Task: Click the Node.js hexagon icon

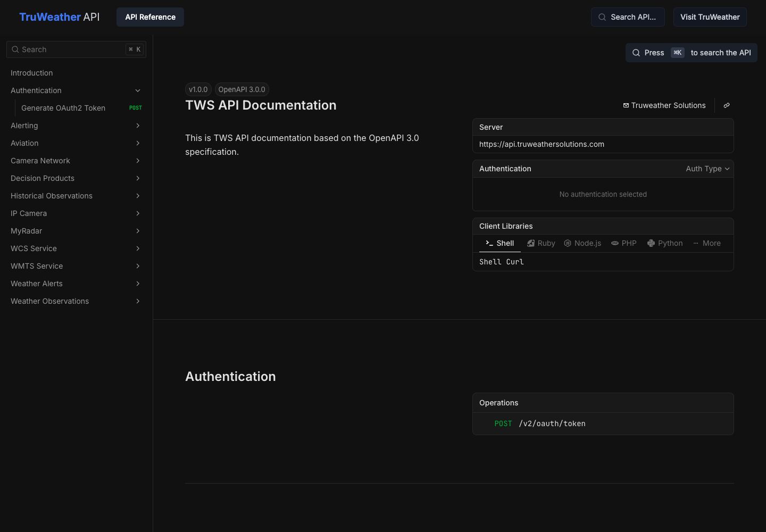Action: (568, 243)
